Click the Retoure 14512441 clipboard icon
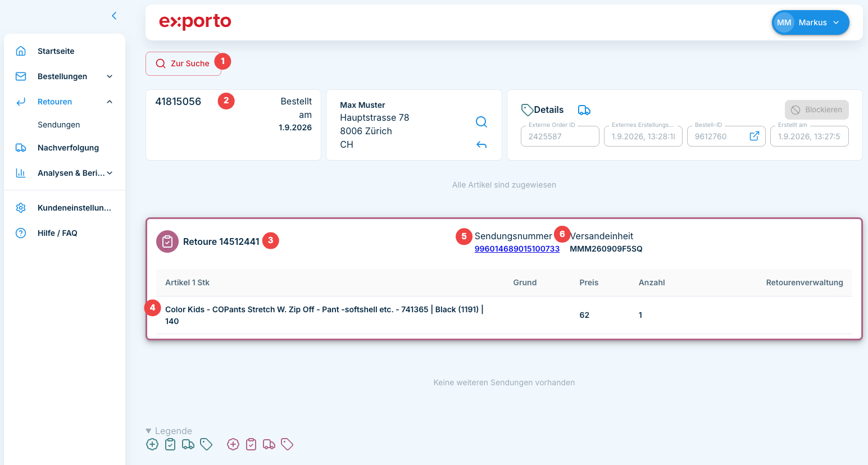868x465 pixels. pyautogui.click(x=167, y=241)
